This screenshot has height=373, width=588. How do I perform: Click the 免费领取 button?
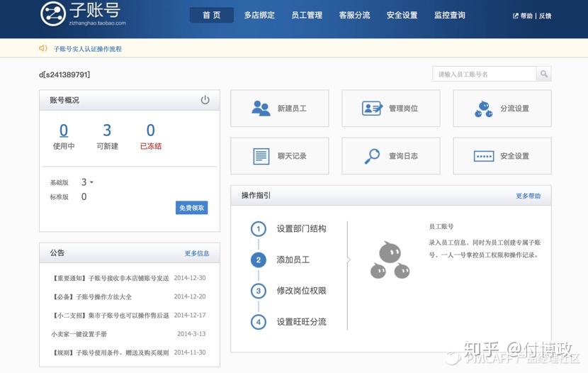[x=191, y=208]
